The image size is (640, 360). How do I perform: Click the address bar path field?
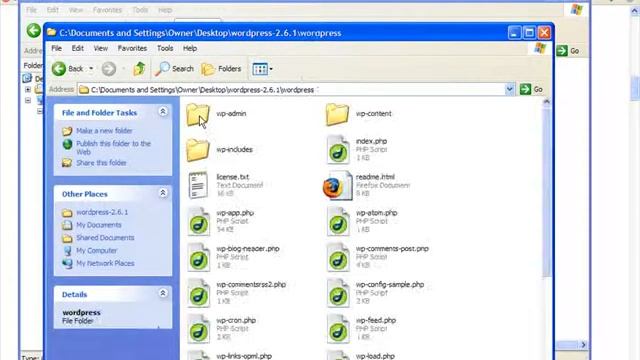coord(291,89)
